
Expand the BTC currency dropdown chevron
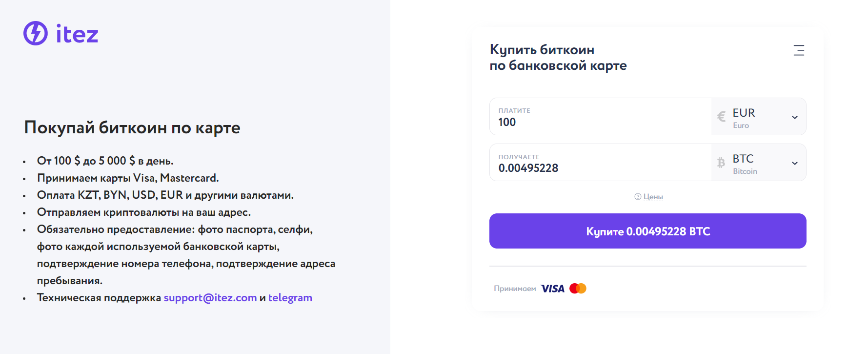point(795,163)
